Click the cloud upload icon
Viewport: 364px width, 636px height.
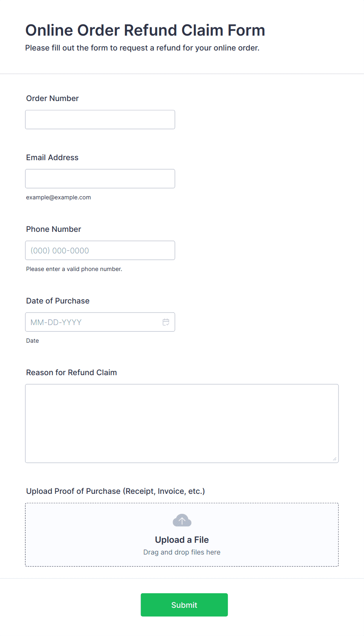click(x=182, y=520)
